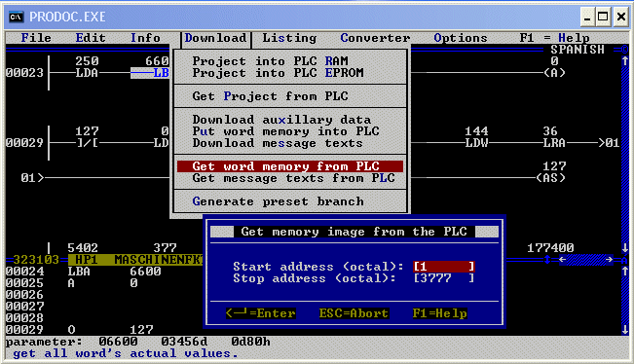Click the horizontal scroll left arrow
Viewport: 634px width, 364px height.
coord(562,260)
